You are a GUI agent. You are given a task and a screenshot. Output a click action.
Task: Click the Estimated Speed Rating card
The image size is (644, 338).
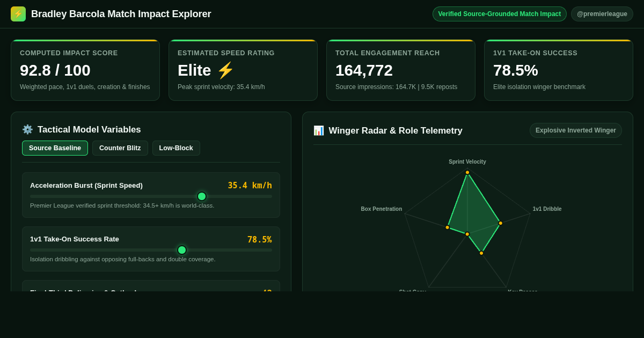243,70
